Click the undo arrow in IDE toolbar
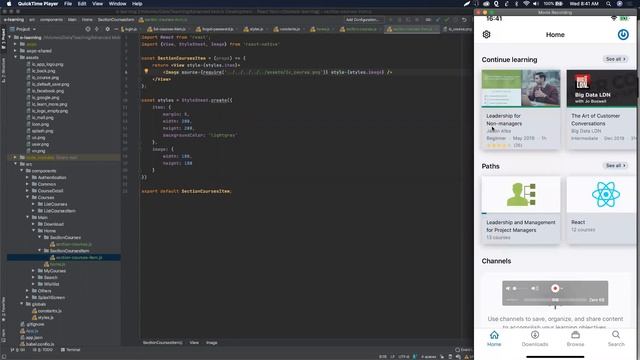640x360 pixels. click(464, 20)
